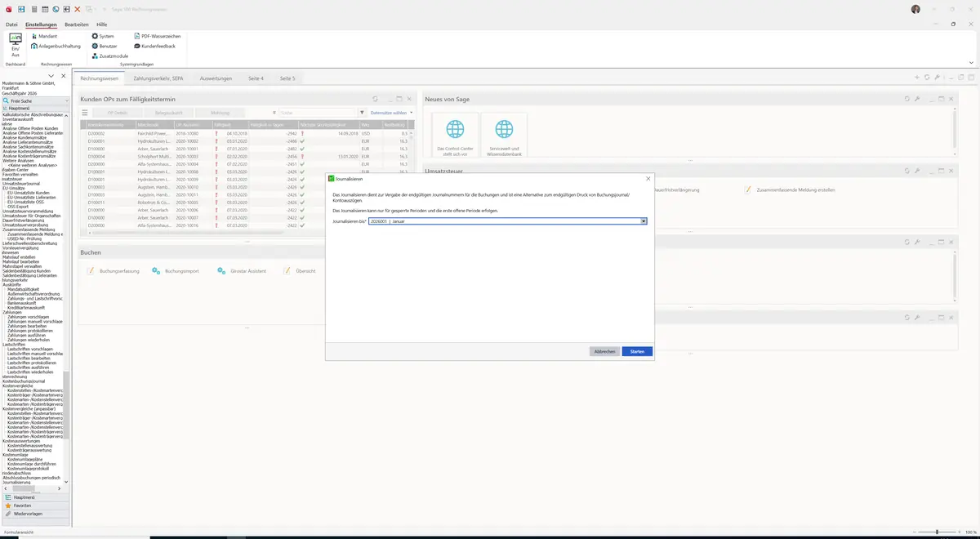Switch to the Auswertungen tab
The image size is (980, 539).
[x=216, y=78]
